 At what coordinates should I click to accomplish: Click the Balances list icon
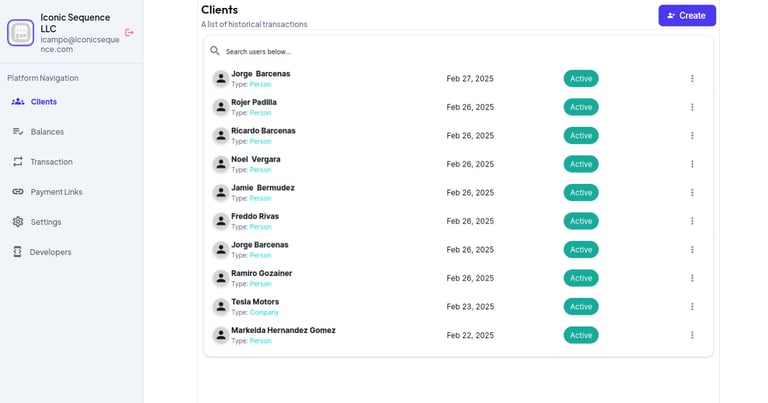[x=18, y=132]
